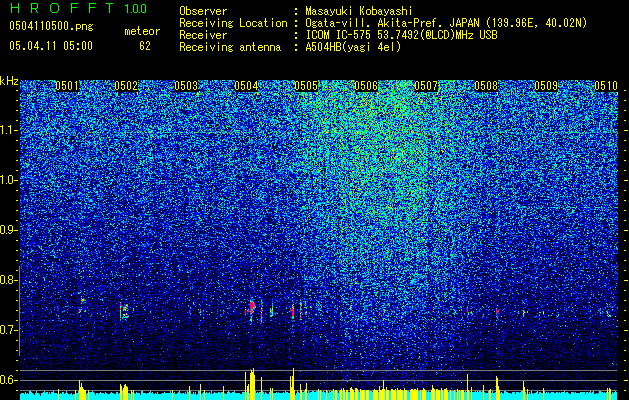Click the 0.6 kHz axis tick label

9,380
